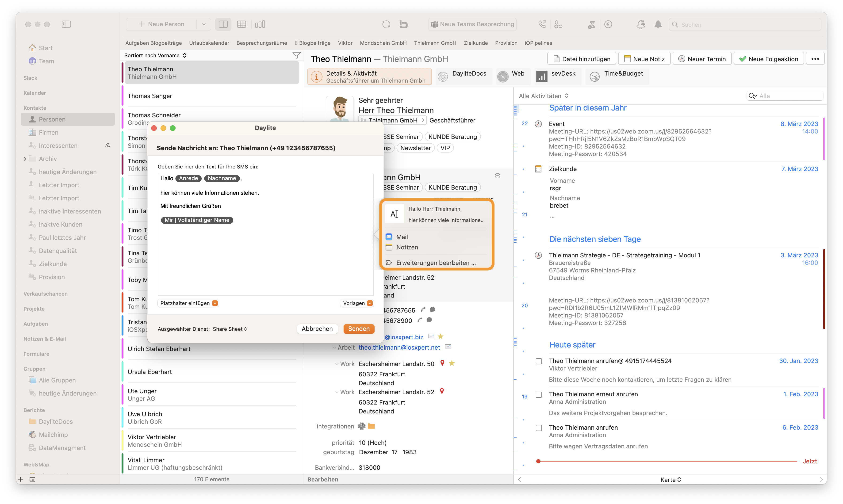Click 'Neue Folgeaktion' button
Image resolution: width=843 pixels, height=504 pixels.
(769, 59)
